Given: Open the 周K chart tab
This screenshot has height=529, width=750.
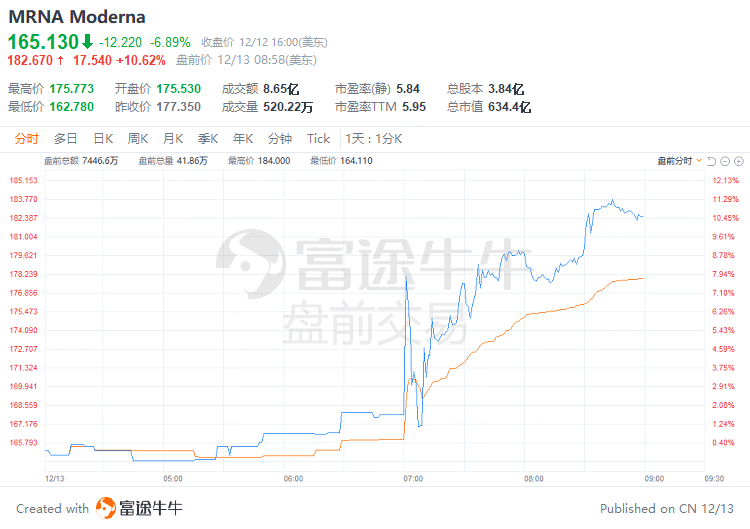Looking at the screenshot, I should 138,139.
